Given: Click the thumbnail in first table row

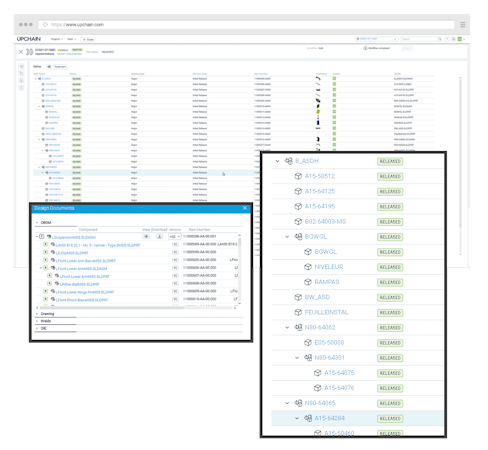Looking at the screenshot, I should [x=318, y=79].
